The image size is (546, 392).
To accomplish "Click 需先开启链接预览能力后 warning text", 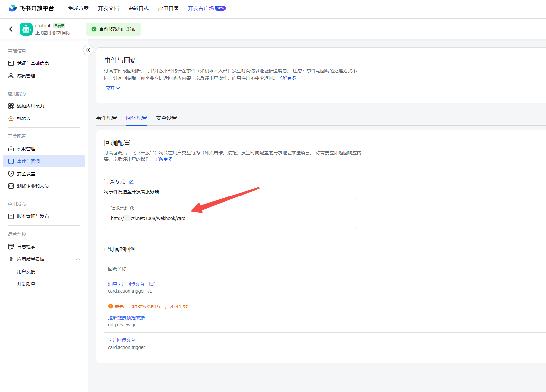I will click(x=151, y=306).
